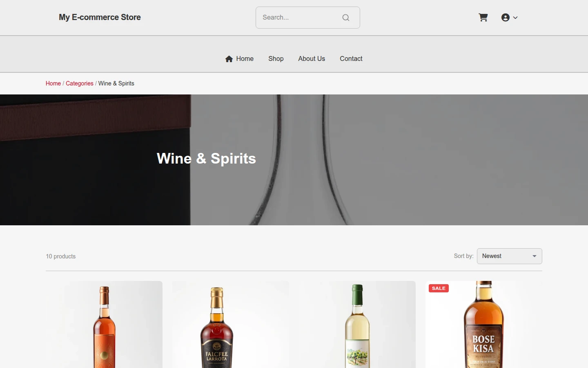Click 'Wine & Spirits' breadcrumb text
Viewport: 588px width, 368px height.
(116, 83)
